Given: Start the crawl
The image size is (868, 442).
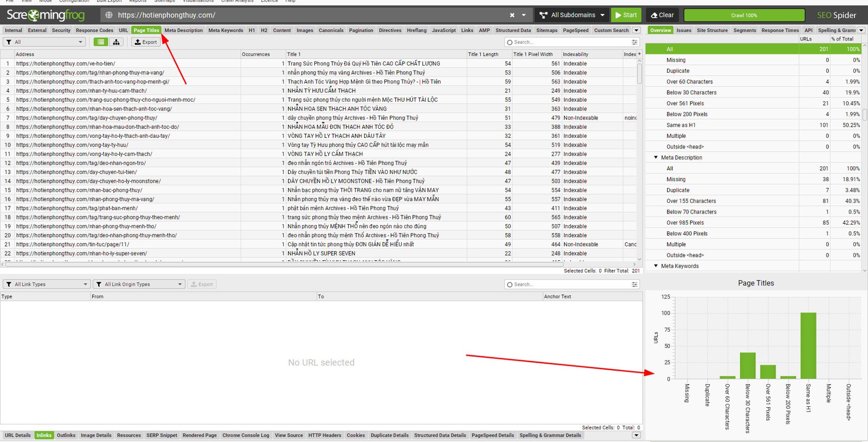Looking at the screenshot, I should pyautogui.click(x=626, y=15).
